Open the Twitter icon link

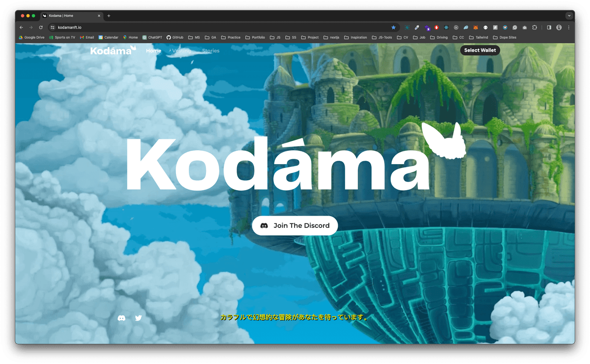(x=138, y=318)
